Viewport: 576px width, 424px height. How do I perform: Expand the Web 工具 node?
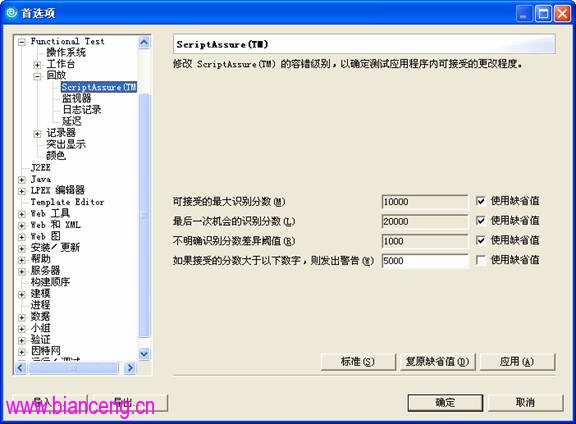22,214
